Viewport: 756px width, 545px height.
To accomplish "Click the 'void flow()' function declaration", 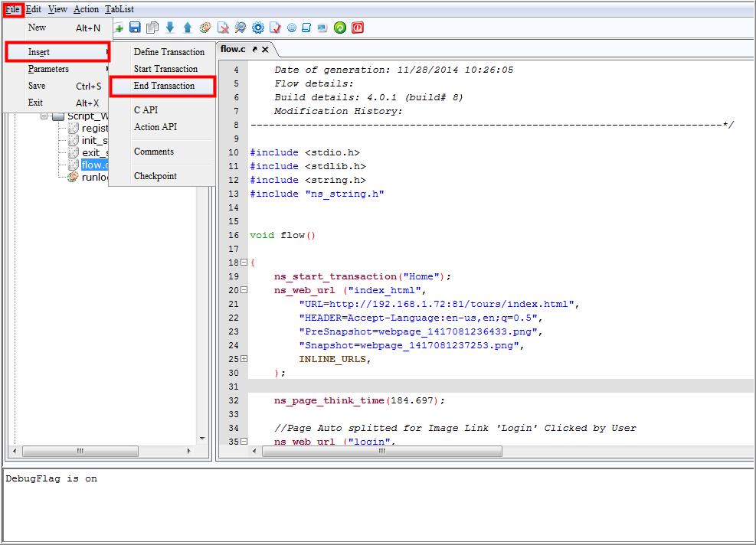I will (283, 235).
